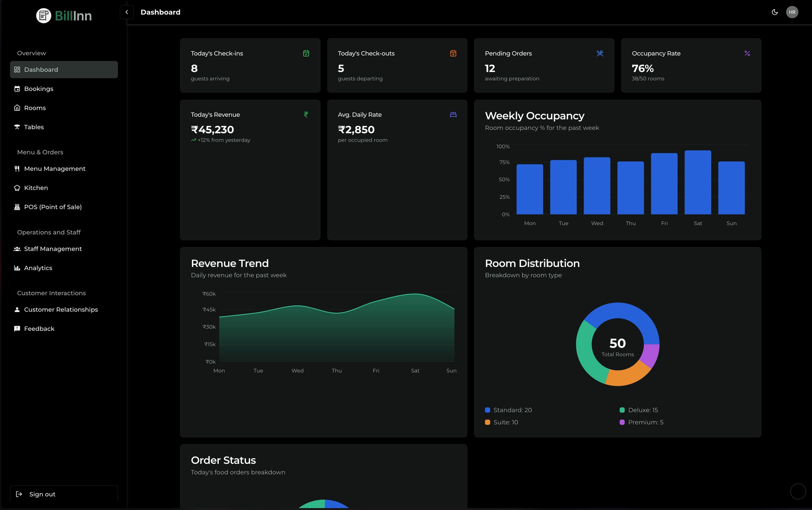Select the Rooms icon in the sidebar
812x510 pixels.
click(x=17, y=108)
